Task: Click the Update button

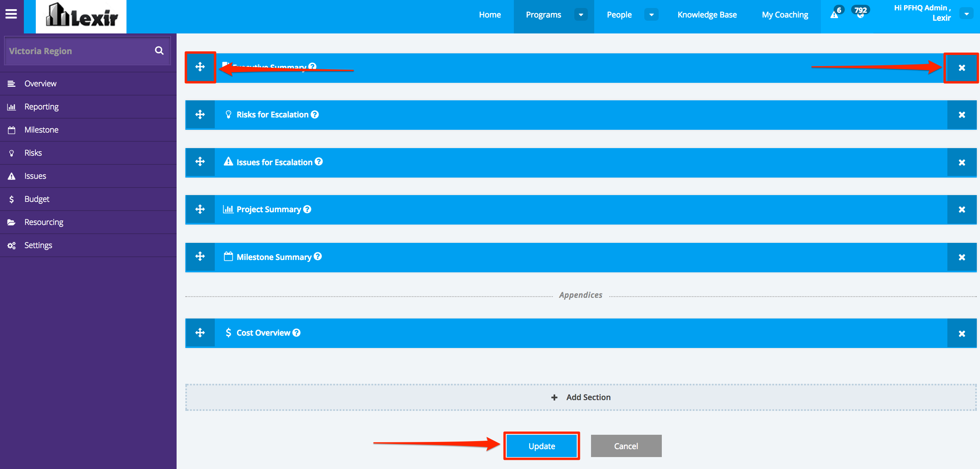Action: tap(541, 446)
